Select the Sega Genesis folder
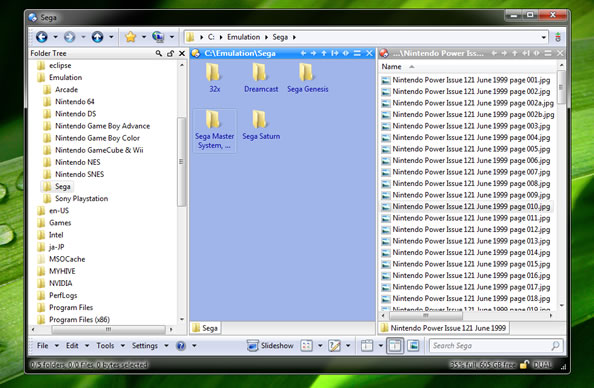Viewport: 594px width, 388px height. (307, 78)
